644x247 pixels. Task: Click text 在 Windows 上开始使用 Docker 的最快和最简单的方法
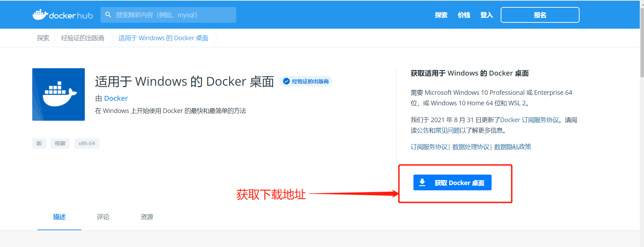[171, 111]
